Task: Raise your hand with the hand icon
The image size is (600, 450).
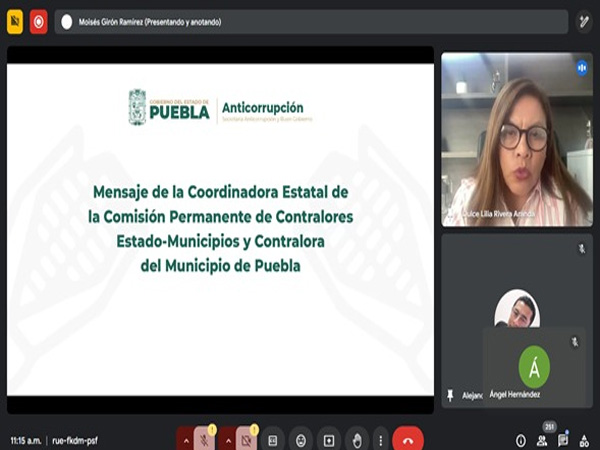Action: (356, 439)
